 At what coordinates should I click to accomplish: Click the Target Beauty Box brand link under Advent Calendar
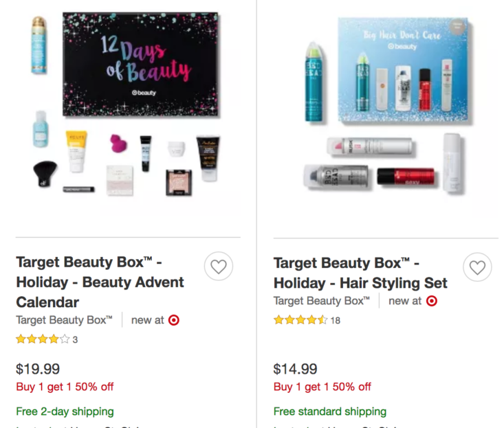(x=64, y=320)
